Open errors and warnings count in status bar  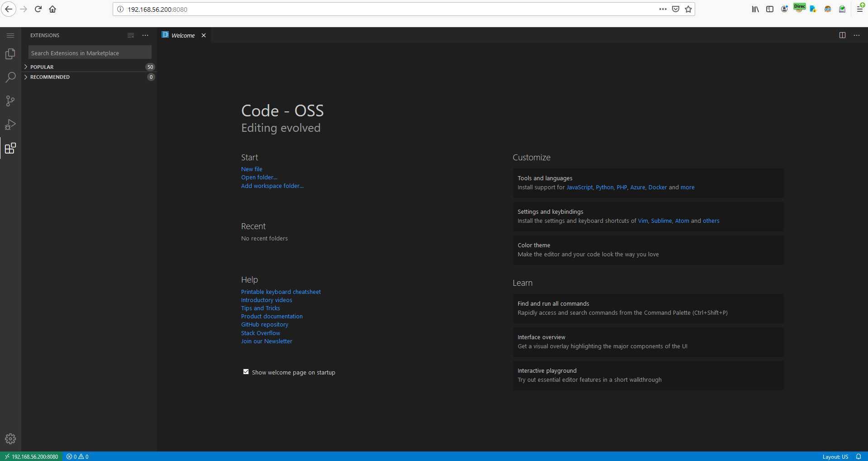pyautogui.click(x=77, y=456)
